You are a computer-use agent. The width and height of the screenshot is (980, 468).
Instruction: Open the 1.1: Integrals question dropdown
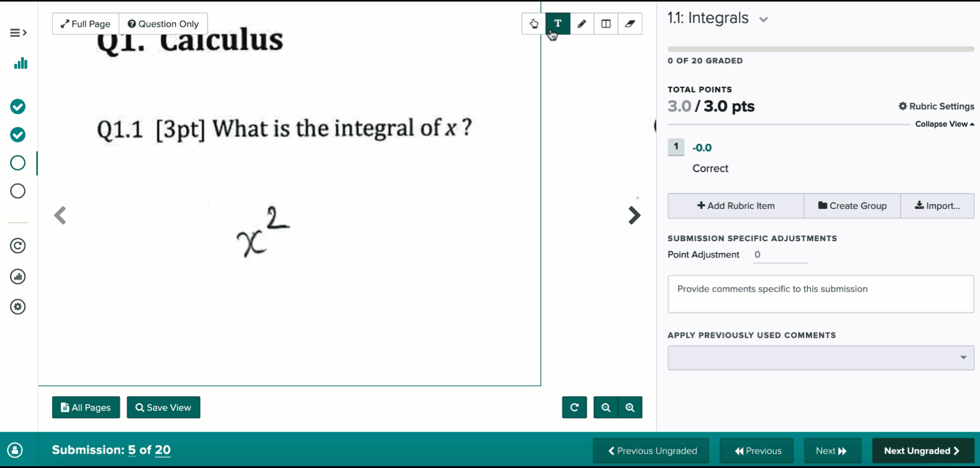763,19
